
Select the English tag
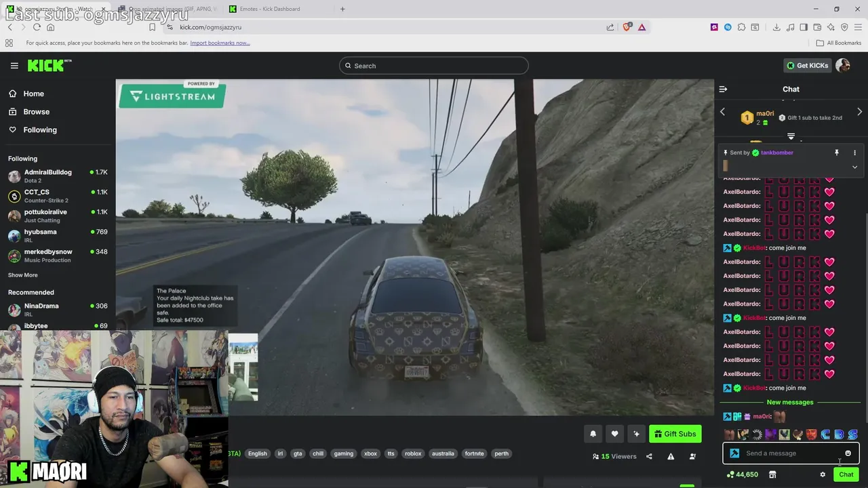pos(258,453)
